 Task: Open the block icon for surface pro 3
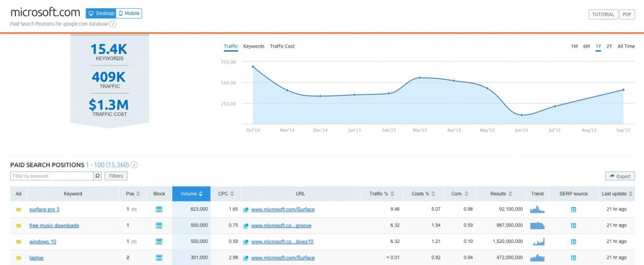point(159,209)
